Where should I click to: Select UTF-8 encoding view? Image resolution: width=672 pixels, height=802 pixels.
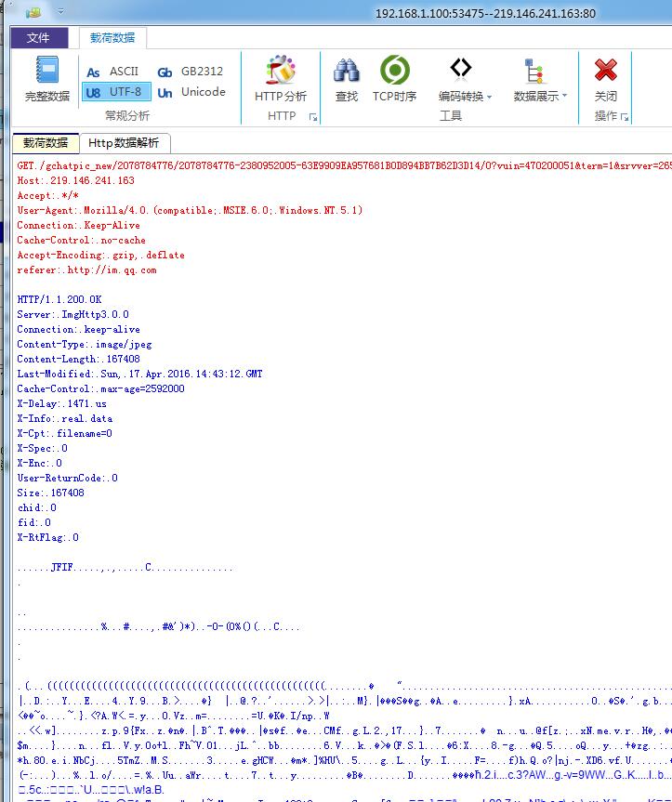point(116,92)
